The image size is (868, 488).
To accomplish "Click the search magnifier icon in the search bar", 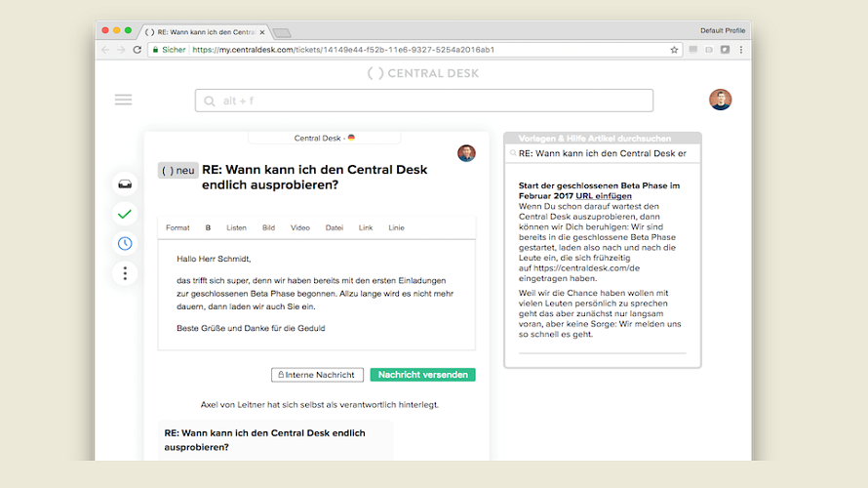I will coord(210,101).
